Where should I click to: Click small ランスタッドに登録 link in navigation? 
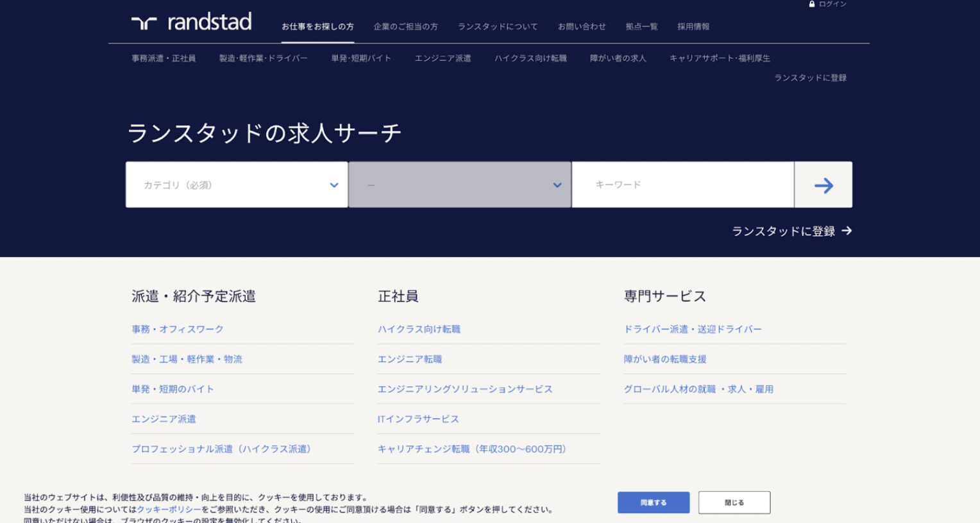(810, 78)
